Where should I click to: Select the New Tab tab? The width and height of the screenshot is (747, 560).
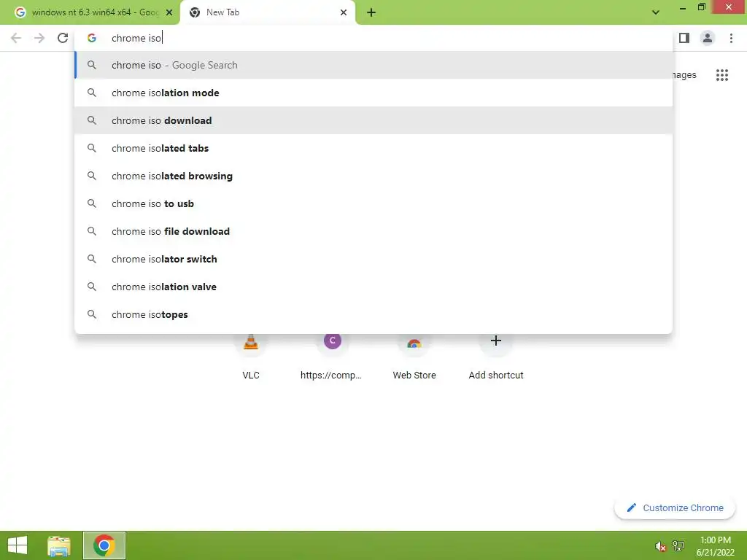(267, 12)
